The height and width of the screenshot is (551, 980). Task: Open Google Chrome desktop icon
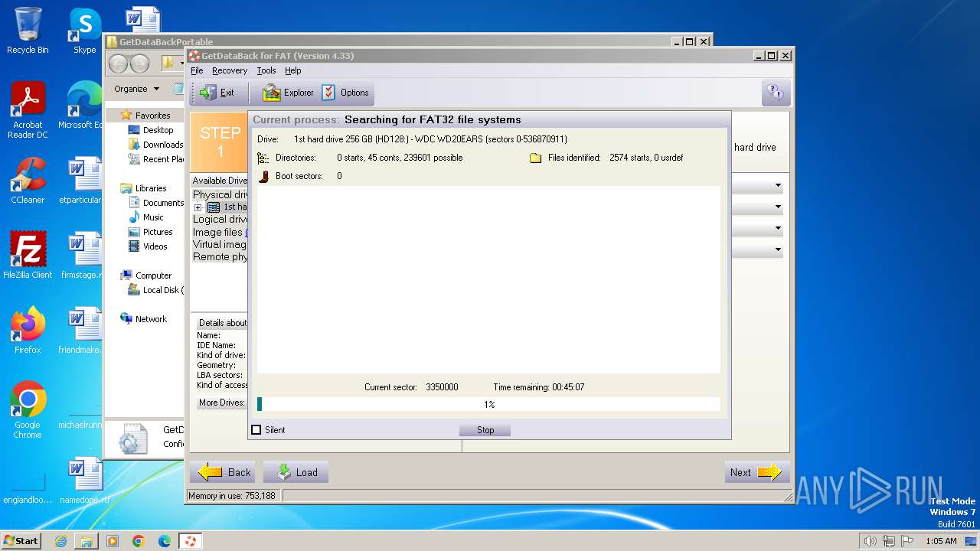point(28,410)
